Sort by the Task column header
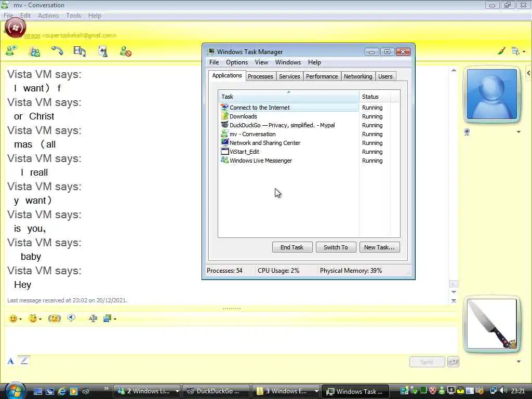This screenshot has width=532, height=399. click(288, 97)
